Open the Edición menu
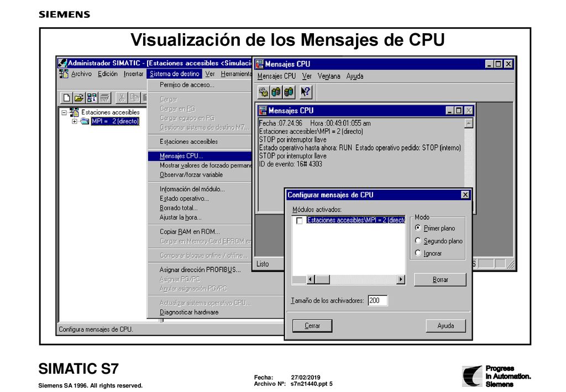Image resolution: width=566 pixels, height=392 pixels. tap(108, 74)
